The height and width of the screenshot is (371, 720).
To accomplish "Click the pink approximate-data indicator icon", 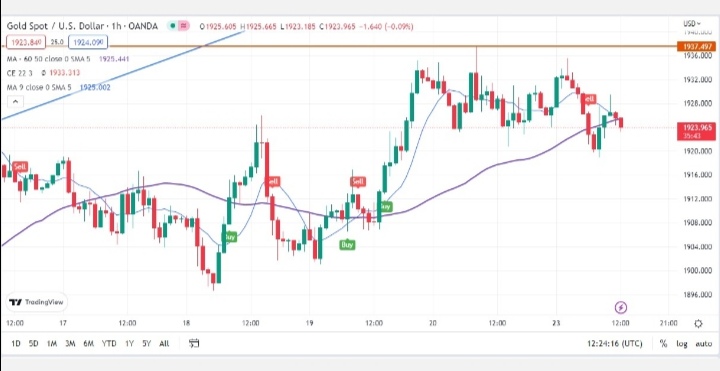I will tap(184, 26).
